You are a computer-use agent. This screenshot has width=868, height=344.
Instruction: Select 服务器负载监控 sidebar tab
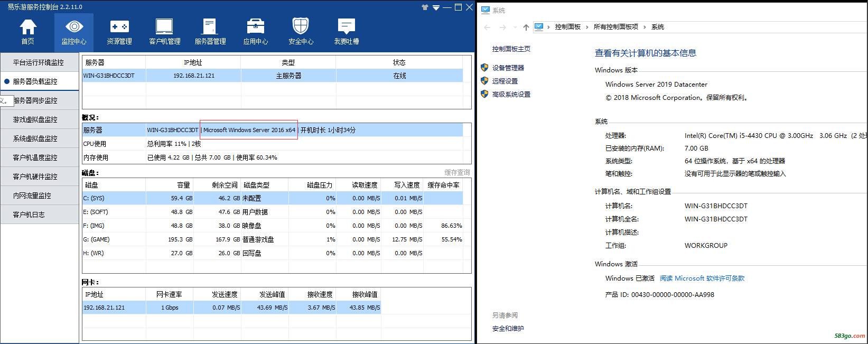[40, 81]
